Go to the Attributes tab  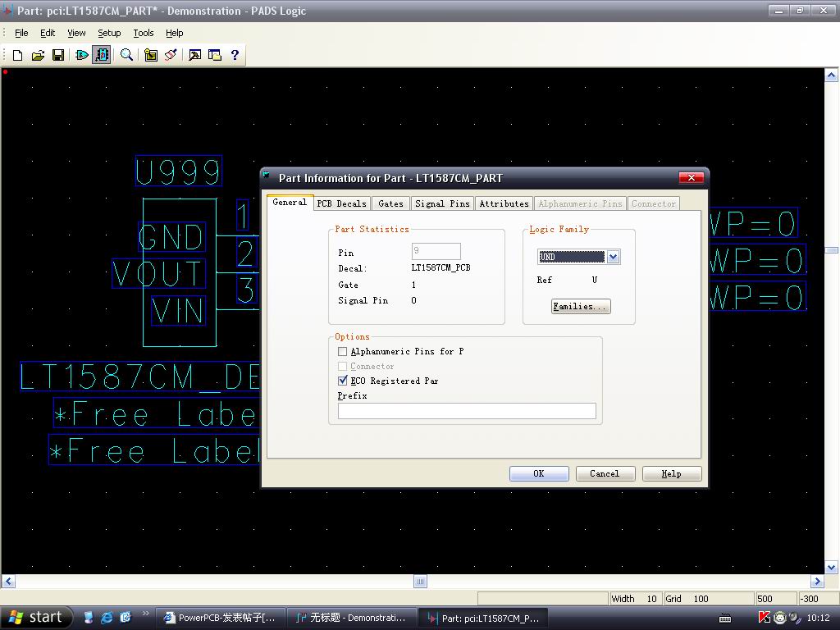click(504, 203)
